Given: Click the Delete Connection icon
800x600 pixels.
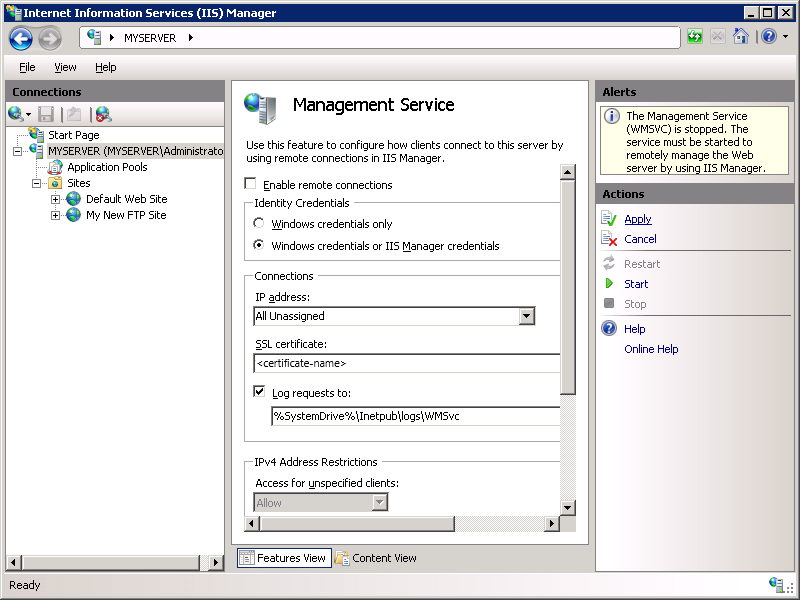Looking at the screenshot, I should coord(102,113).
